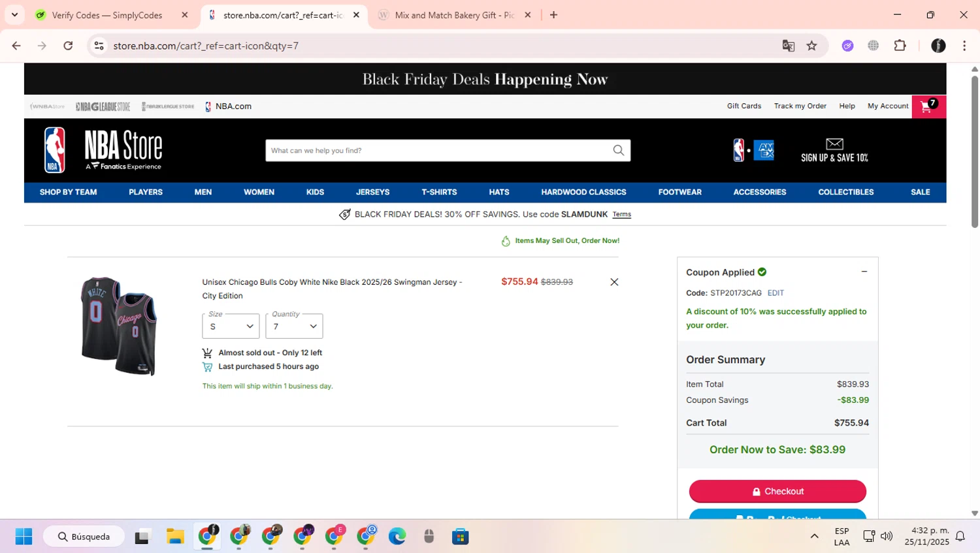Open the browser extensions puzzle icon
Screen dimensions: 980x553
[900, 46]
